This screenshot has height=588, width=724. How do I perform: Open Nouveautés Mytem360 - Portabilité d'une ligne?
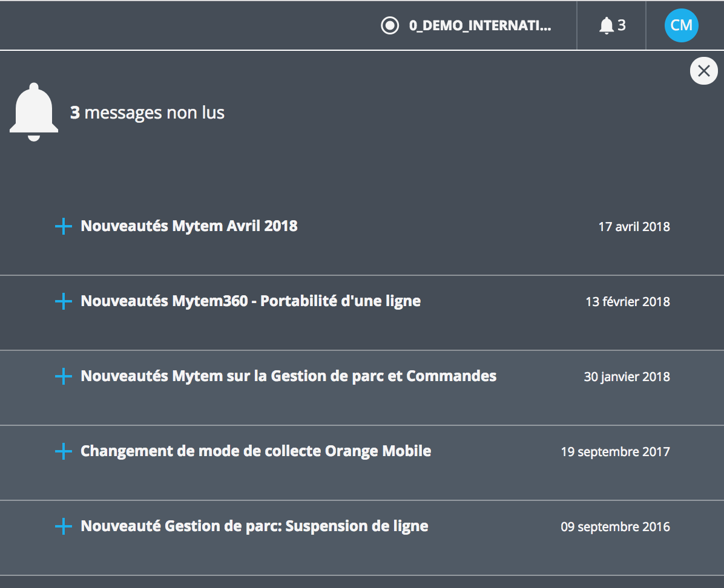pyautogui.click(x=251, y=301)
